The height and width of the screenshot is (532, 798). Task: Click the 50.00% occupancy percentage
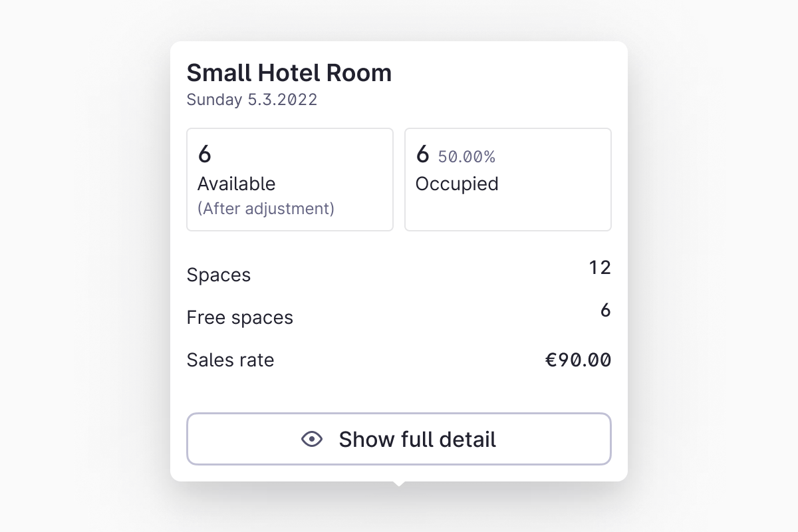[x=466, y=157]
